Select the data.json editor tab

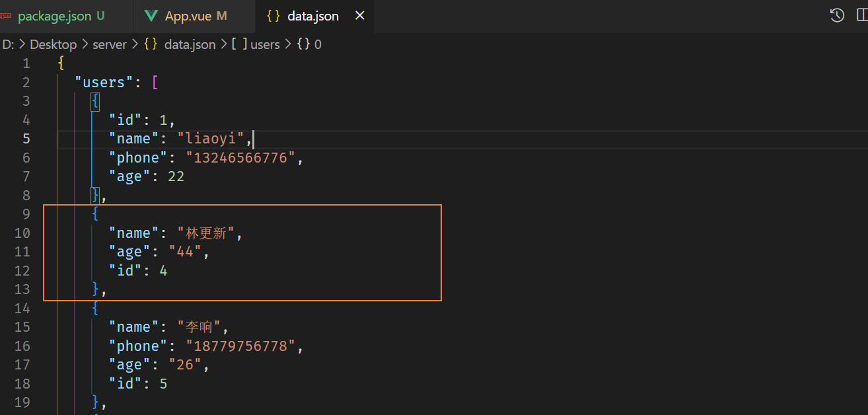[x=312, y=16]
